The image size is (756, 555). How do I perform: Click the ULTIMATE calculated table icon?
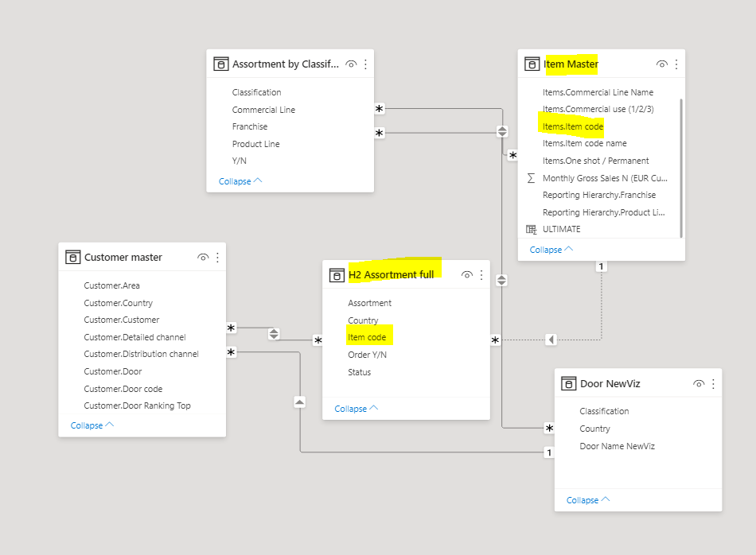point(531,229)
